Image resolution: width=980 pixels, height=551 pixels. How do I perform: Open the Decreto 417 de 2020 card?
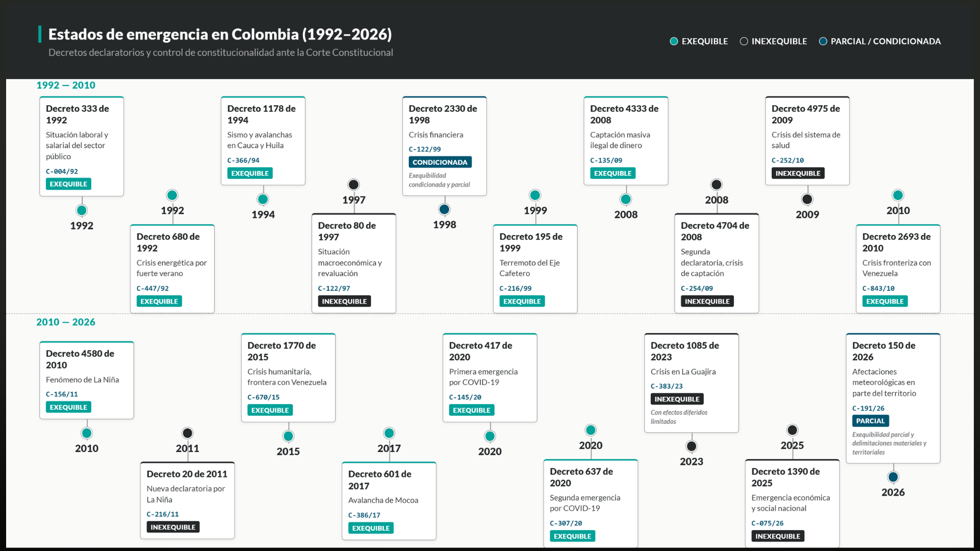click(490, 378)
